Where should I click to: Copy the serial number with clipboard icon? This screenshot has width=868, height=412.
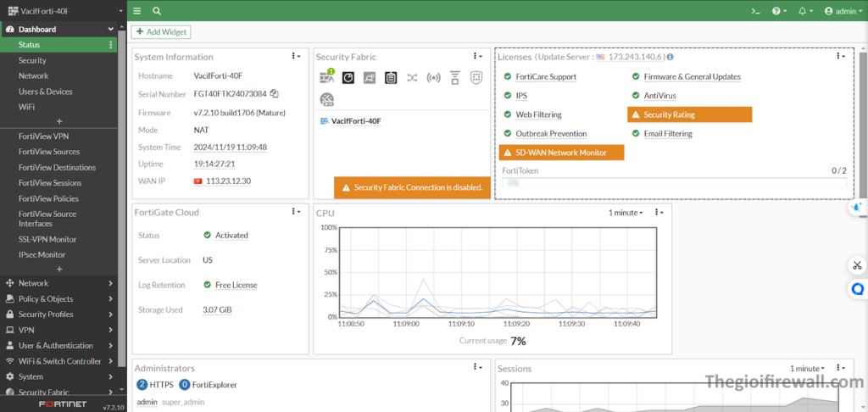[x=275, y=93]
